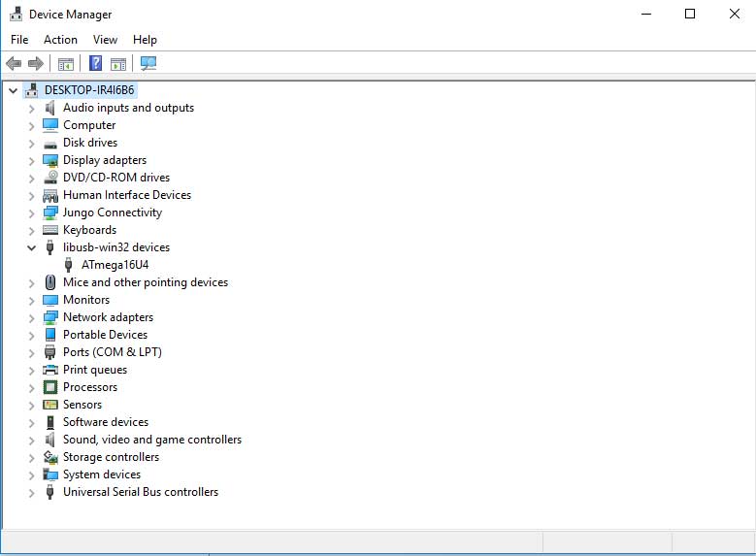Click the Network adapters icon
Viewport: 756px width, 556px height.
click(50, 317)
